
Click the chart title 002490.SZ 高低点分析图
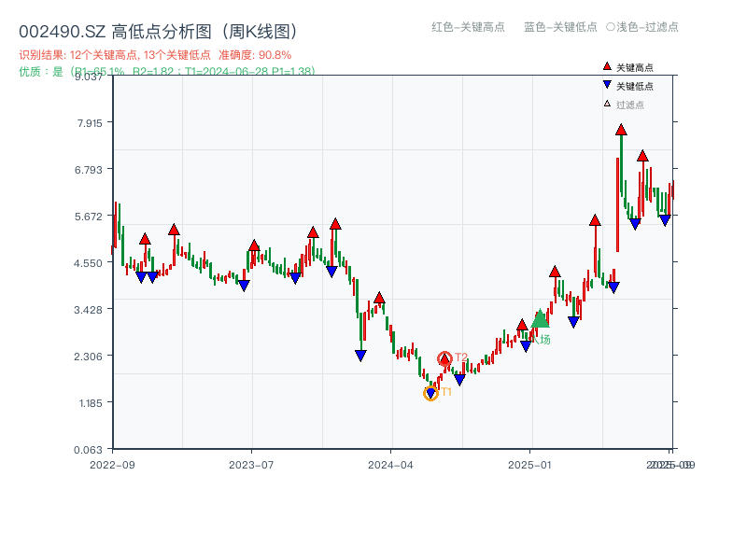tap(110, 29)
